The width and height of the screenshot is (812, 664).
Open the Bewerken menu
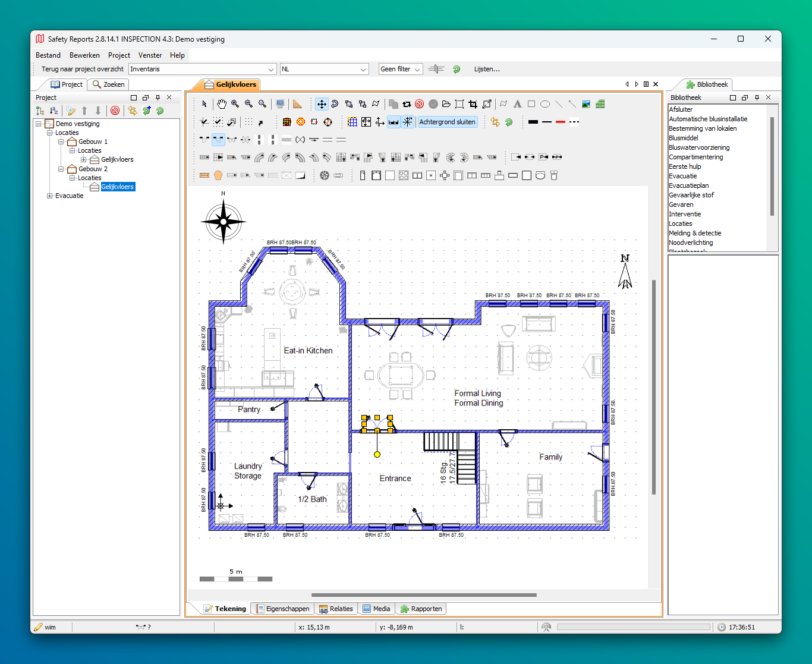pos(84,55)
